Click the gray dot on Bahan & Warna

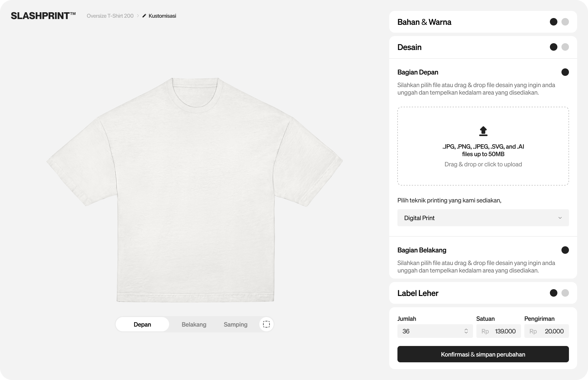(x=565, y=22)
